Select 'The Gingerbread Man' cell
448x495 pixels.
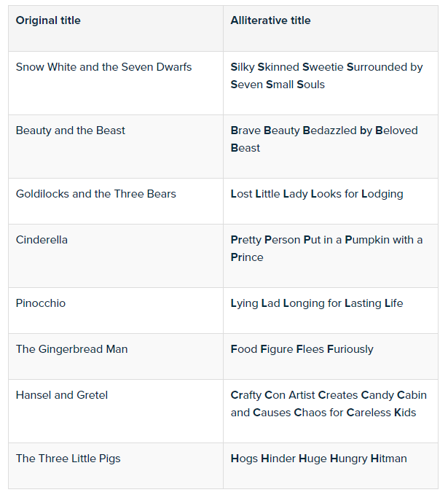click(x=71, y=349)
